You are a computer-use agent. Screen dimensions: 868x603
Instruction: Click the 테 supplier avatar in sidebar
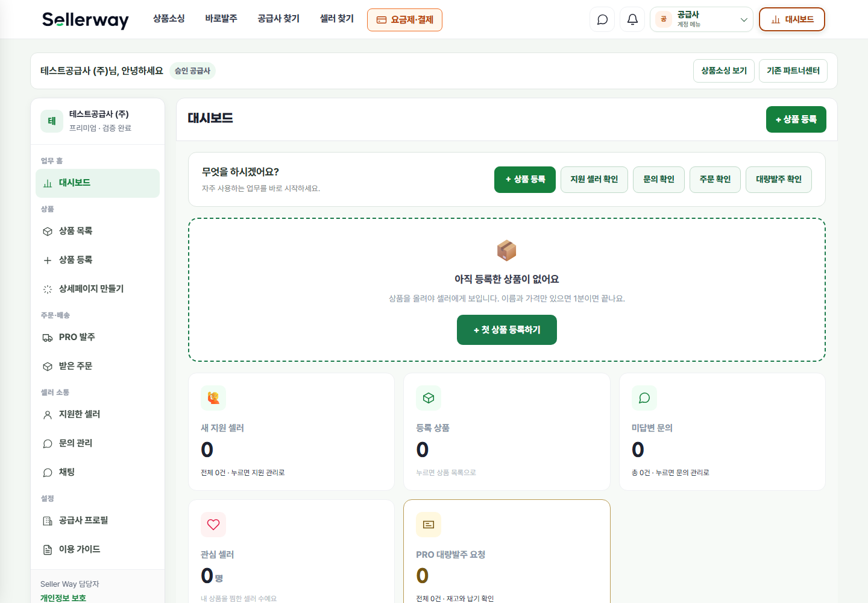pyautogui.click(x=52, y=121)
